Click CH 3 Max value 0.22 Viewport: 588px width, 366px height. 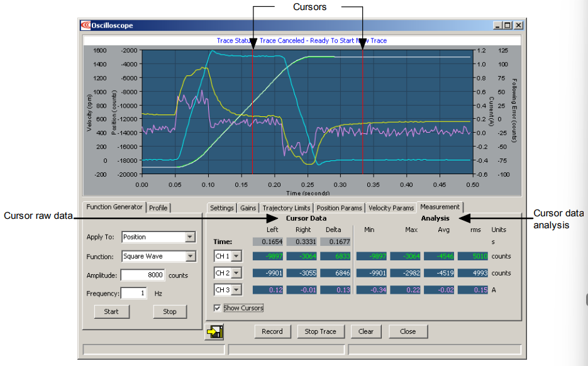coord(406,290)
